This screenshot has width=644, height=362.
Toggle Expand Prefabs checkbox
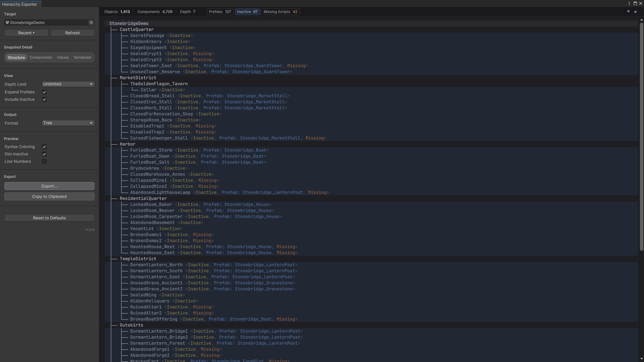(x=44, y=92)
